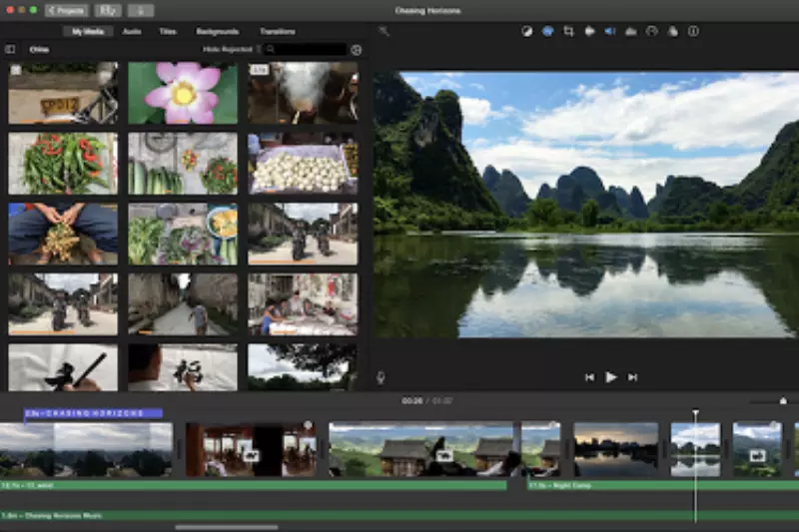This screenshot has height=532, width=799.
Task: Select the pink lotus flower thumbnail
Action: pos(183,93)
